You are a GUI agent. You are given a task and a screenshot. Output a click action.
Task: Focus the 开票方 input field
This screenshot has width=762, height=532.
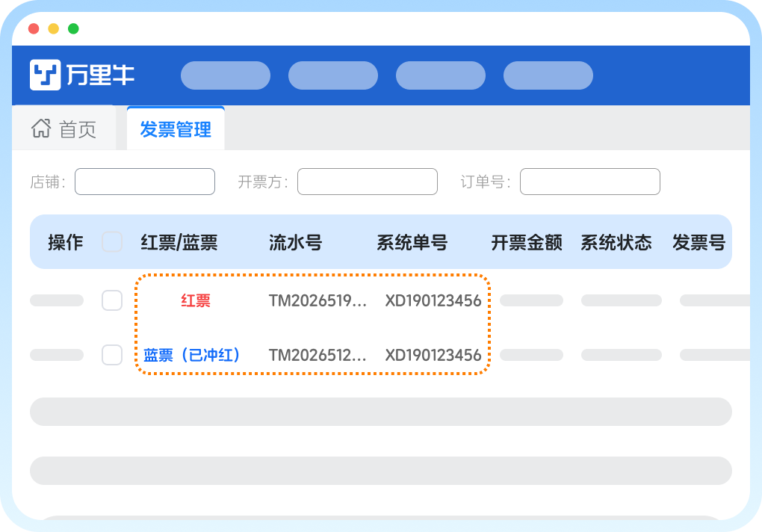[368, 182]
